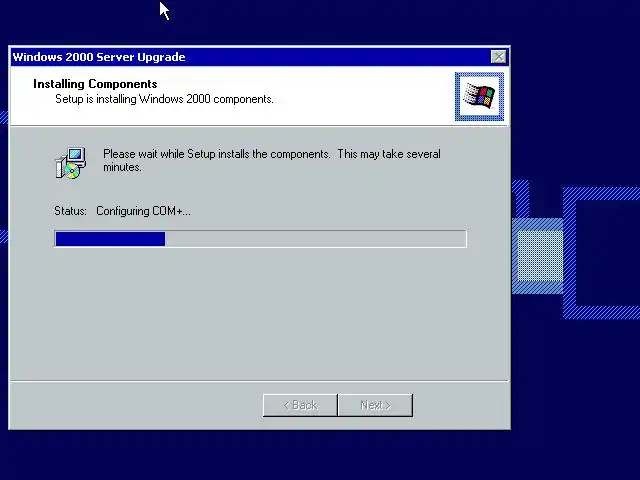Click the 'Windows 2000 Server Upgrade' title bar text
Viewport: 640px width, 480px height.
point(99,57)
